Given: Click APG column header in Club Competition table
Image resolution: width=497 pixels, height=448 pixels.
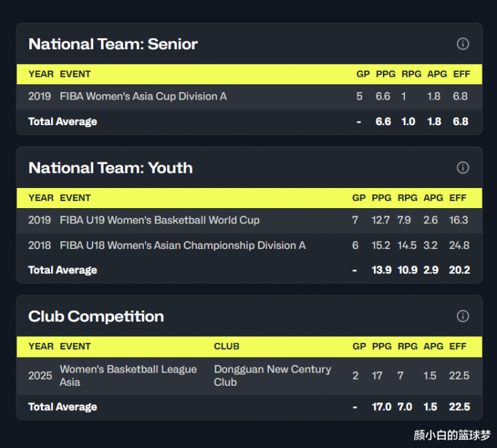Looking at the screenshot, I should coord(433,346).
